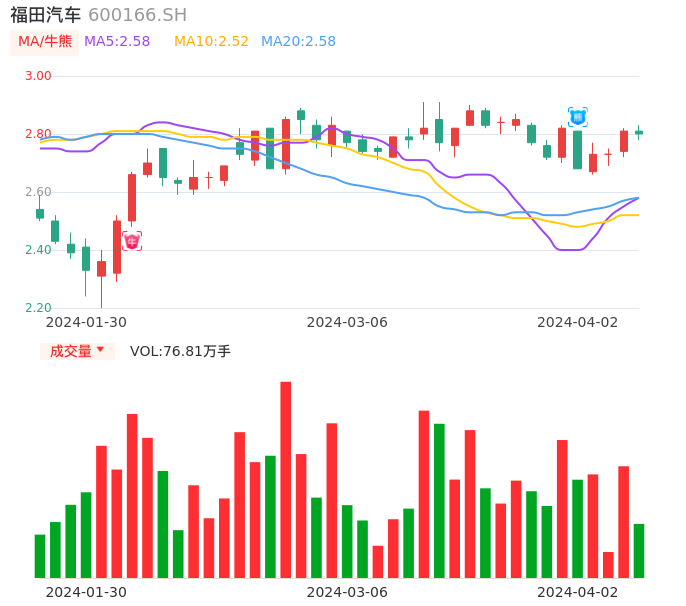Viewport: 686px width, 606px height.
Task: Click the 3.00 price axis label
Action: coord(38,76)
